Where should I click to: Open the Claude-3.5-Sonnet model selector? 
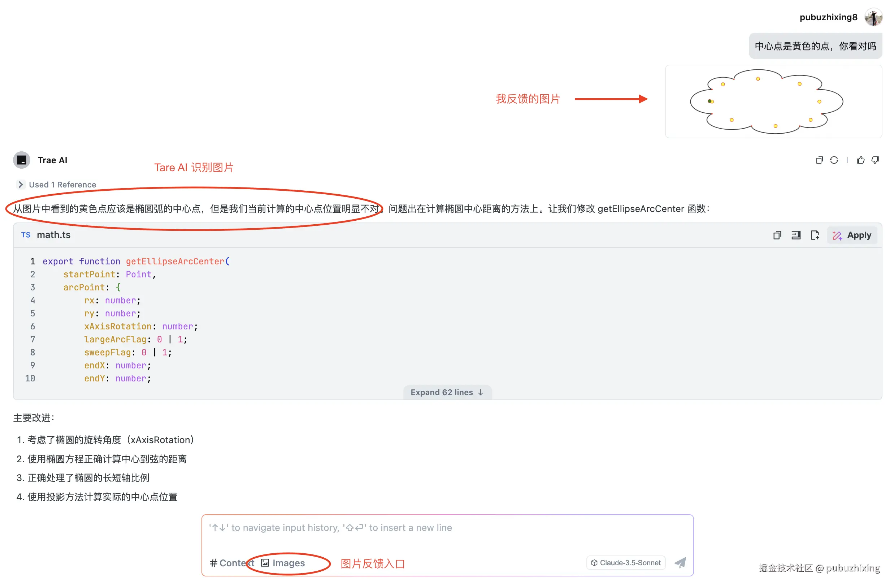625,562
